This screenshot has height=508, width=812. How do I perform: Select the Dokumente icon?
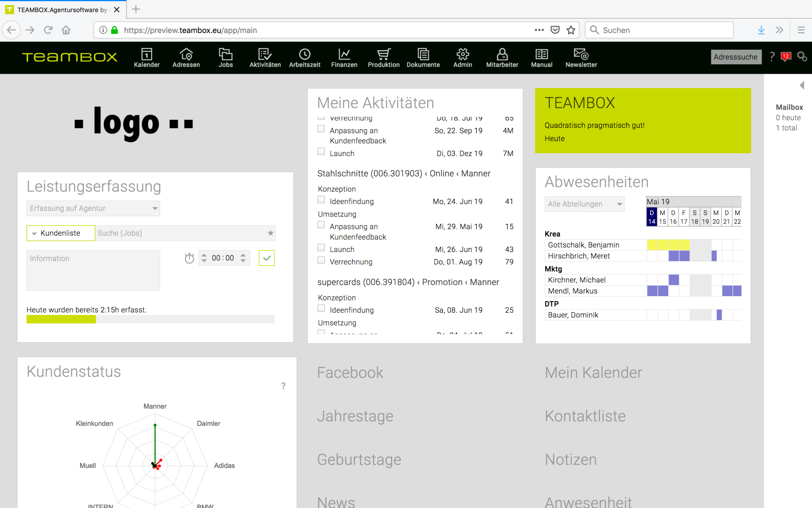pos(423,58)
